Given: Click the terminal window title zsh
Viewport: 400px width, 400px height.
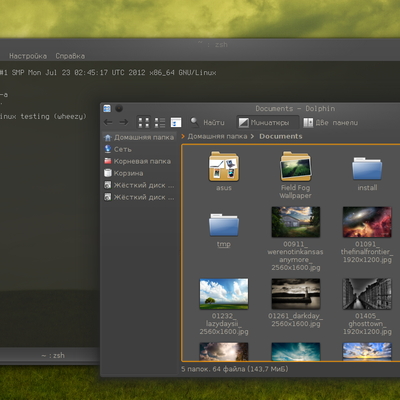Looking at the screenshot, I should (x=213, y=44).
